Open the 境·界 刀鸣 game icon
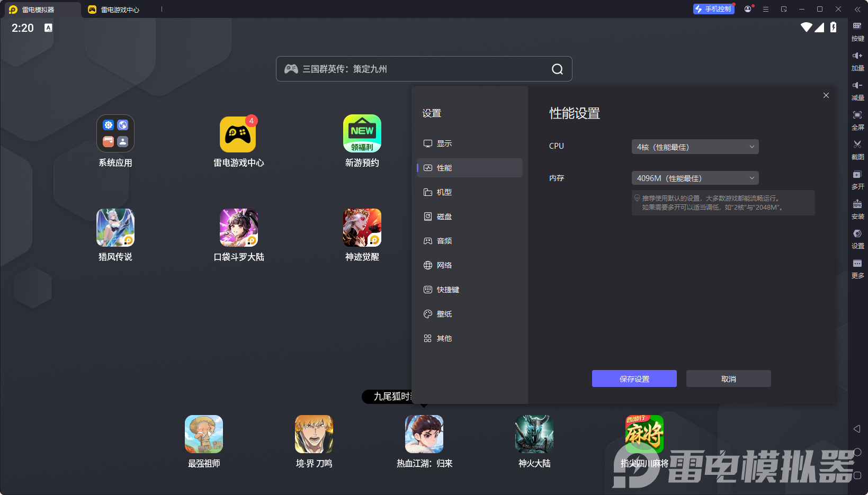 314,434
